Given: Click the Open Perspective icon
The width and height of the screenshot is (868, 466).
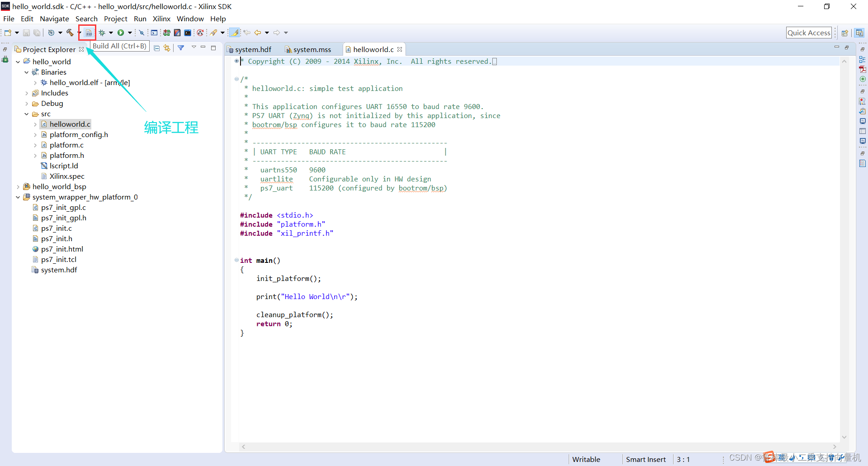Looking at the screenshot, I should (x=844, y=33).
